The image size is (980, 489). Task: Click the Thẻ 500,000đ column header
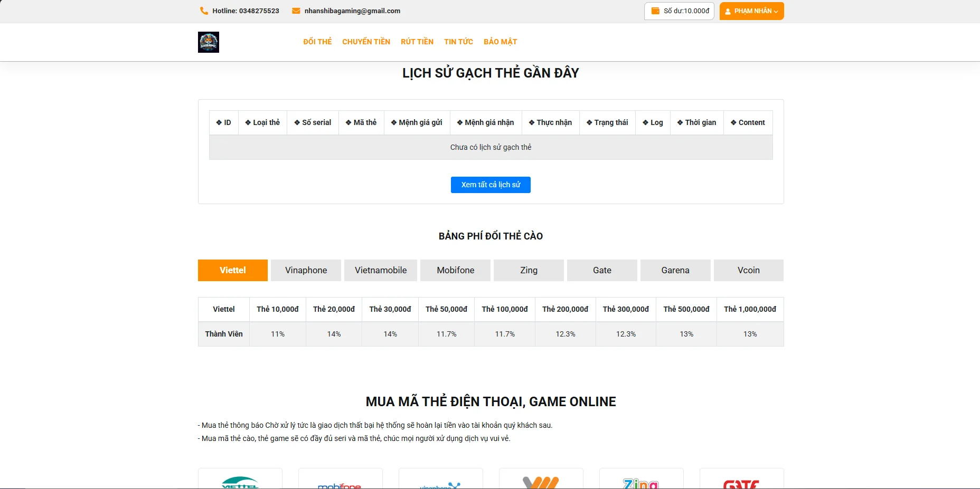point(686,309)
